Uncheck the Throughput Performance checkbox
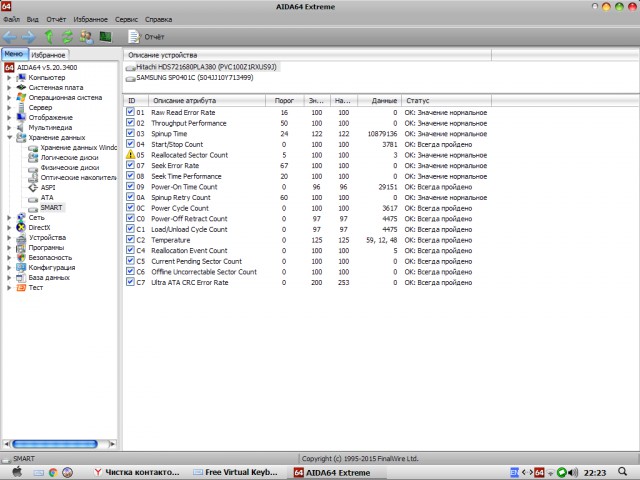The width and height of the screenshot is (640, 480). tap(130, 122)
